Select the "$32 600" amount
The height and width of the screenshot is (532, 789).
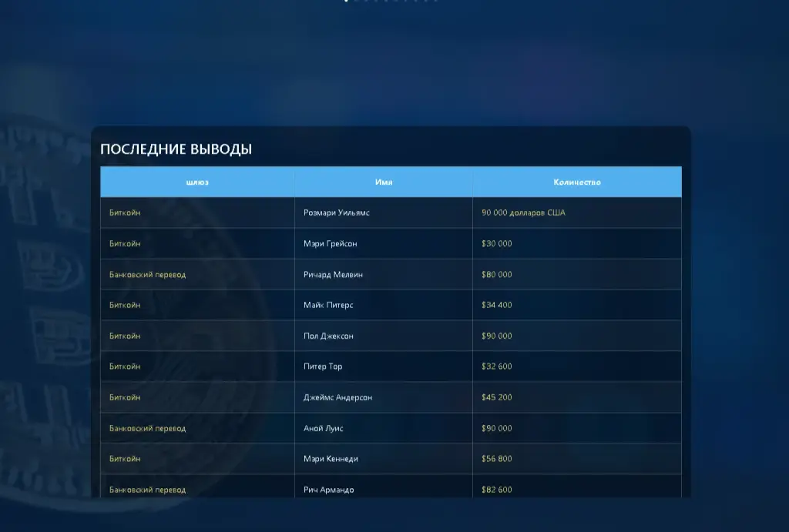(497, 366)
